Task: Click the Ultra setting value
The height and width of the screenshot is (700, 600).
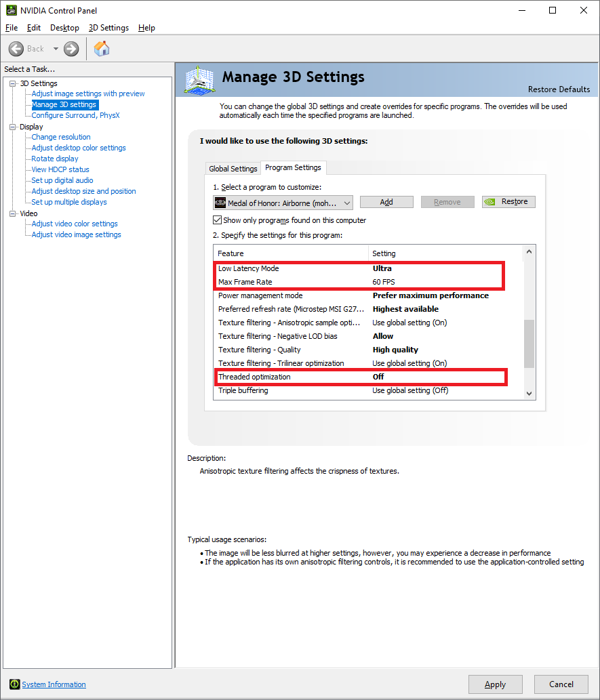Action: click(382, 268)
